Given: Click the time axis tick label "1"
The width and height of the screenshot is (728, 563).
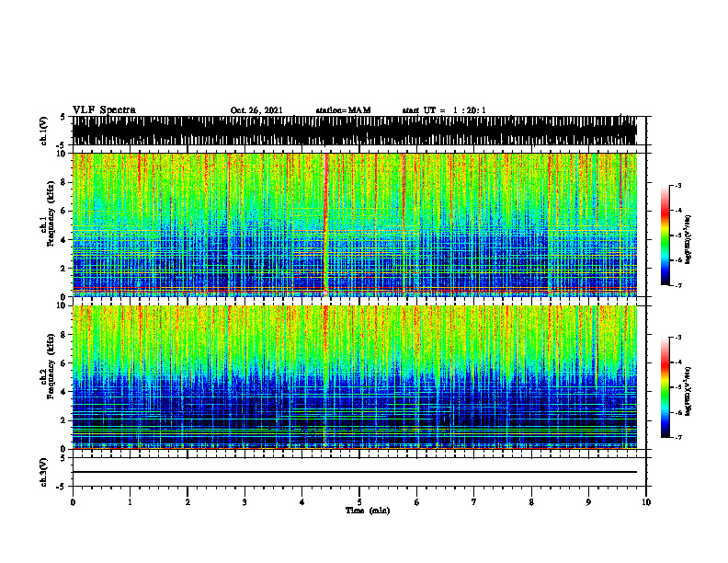Looking at the screenshot, I should point(130,502).
